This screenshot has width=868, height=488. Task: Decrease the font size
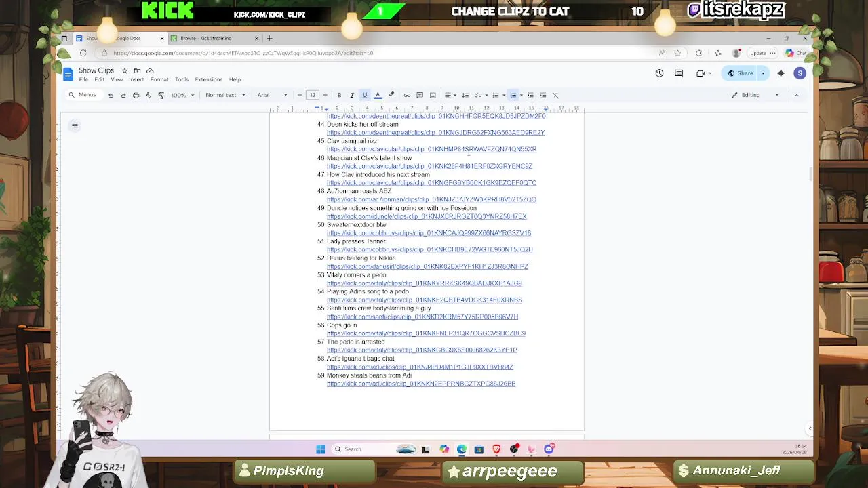coord(300,95)
